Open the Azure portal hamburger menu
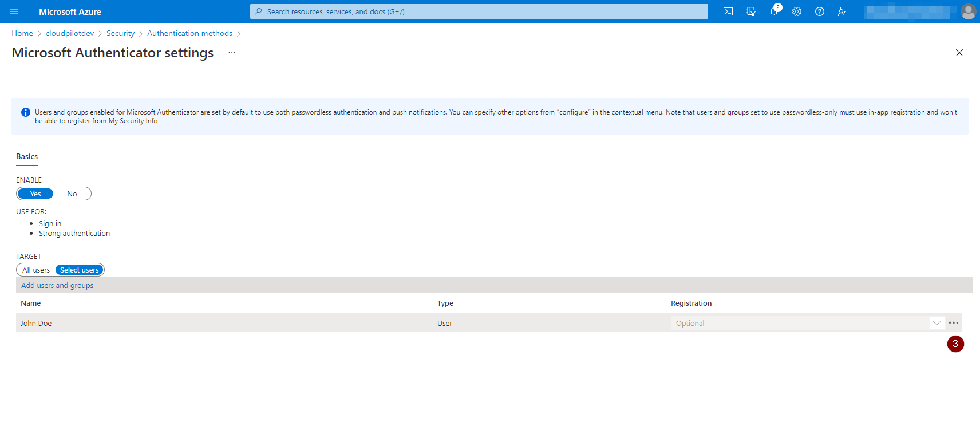Screen dimensions: 980x430 pos(14,11)
